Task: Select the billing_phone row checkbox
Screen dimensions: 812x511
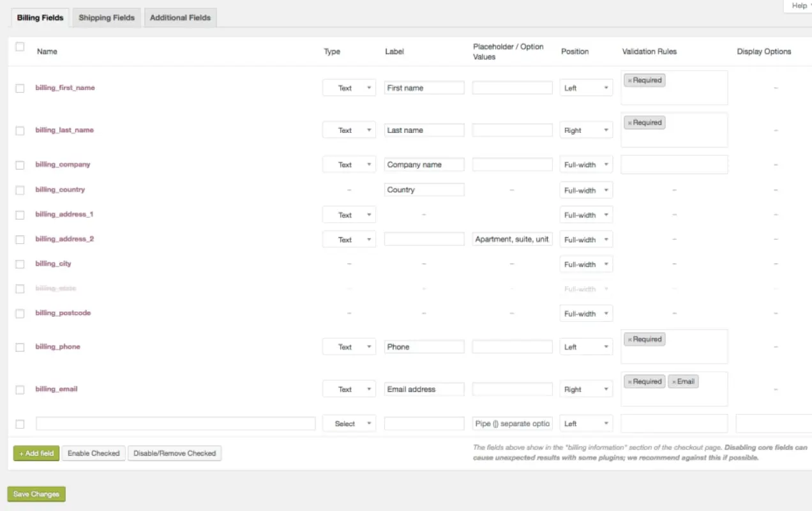Action: click(20, 347)
